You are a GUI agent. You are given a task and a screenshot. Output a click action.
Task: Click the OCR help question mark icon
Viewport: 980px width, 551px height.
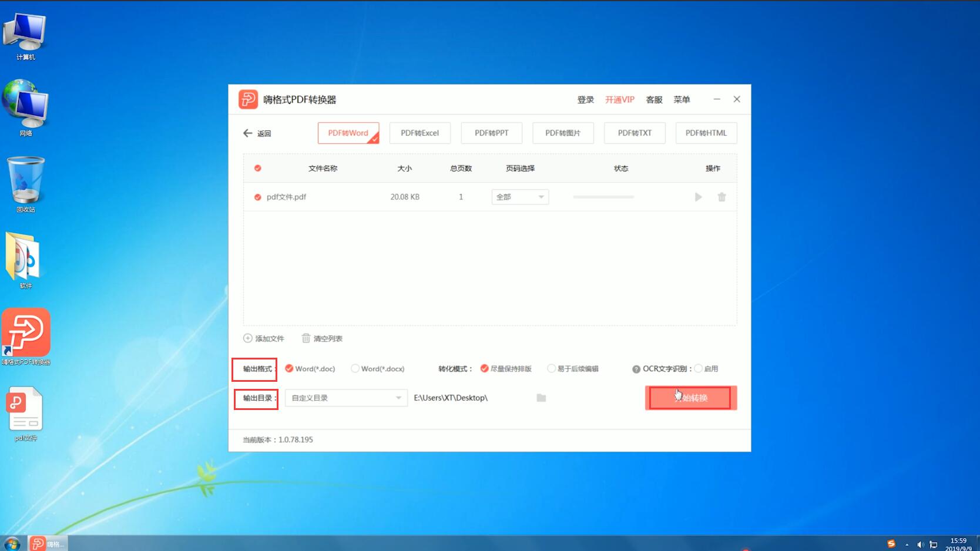pos(636,369)
